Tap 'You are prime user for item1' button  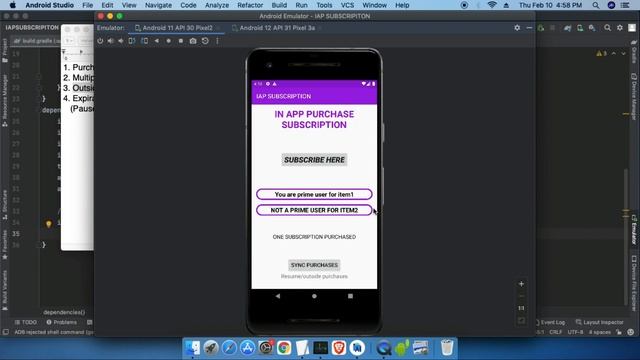point(314,195)
